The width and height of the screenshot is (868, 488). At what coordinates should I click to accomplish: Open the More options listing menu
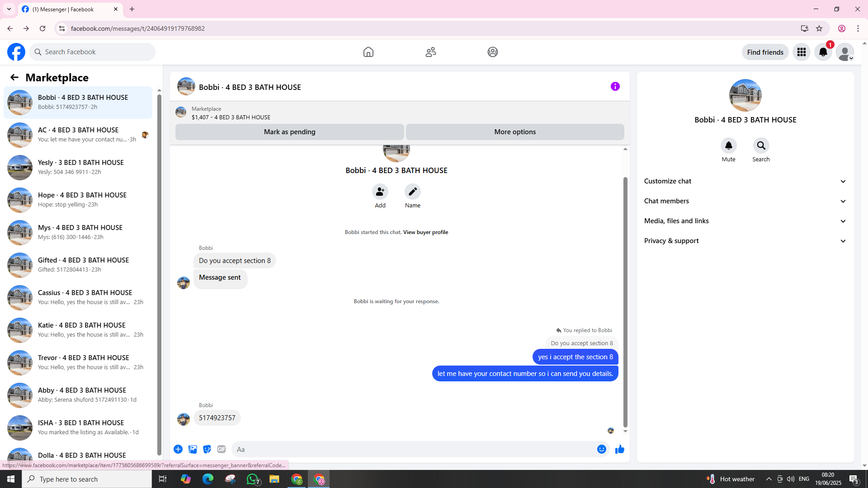tap(515, 132)
